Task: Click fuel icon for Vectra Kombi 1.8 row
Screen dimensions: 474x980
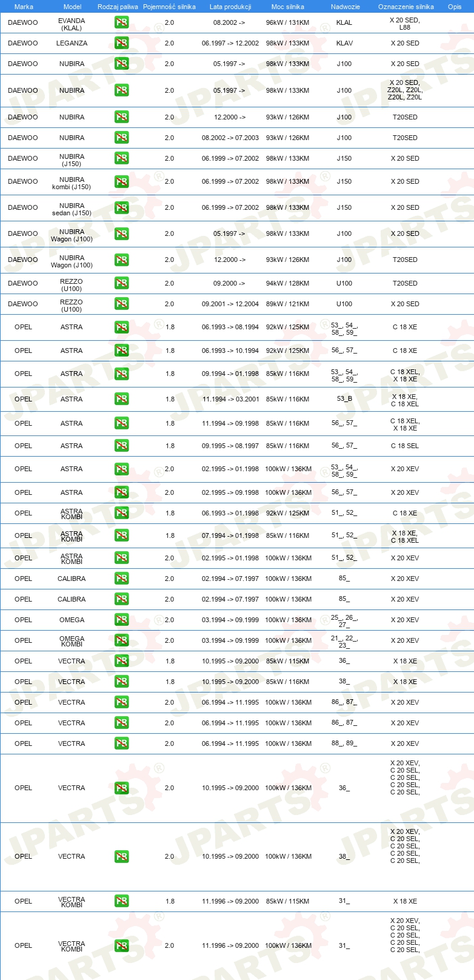Action: tap(121, 901)
